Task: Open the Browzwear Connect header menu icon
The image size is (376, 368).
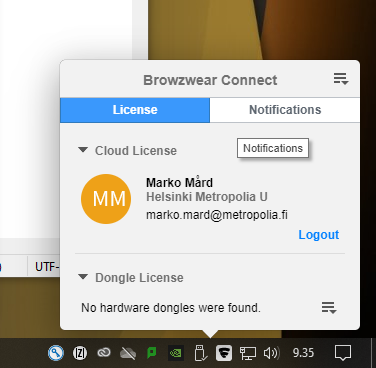Action: click(341, 79)
